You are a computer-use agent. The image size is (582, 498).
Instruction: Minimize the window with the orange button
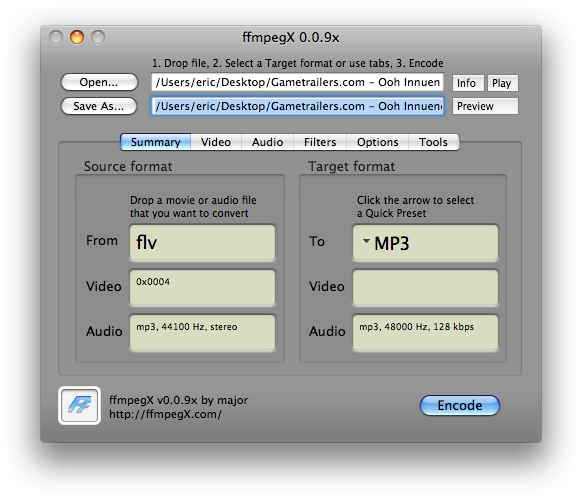coord(77,37)
